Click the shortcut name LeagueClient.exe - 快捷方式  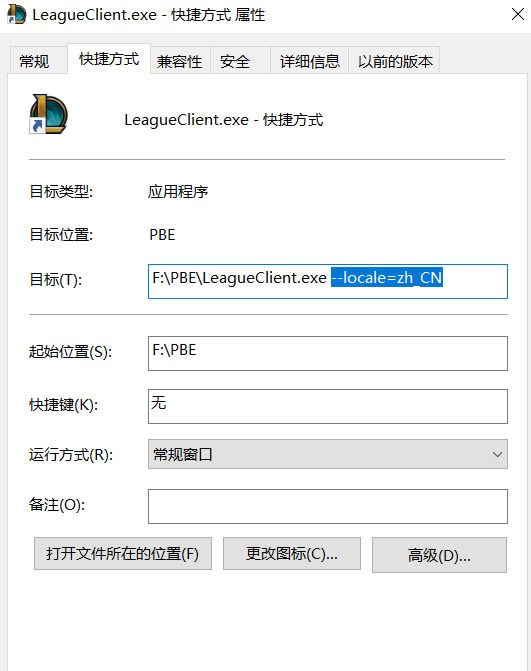coord(224,120)
